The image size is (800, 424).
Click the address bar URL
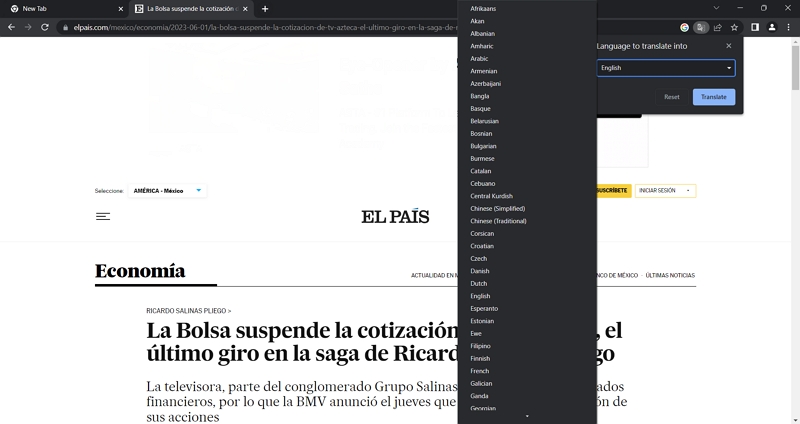pyautogui.click(x=265, y=28)
